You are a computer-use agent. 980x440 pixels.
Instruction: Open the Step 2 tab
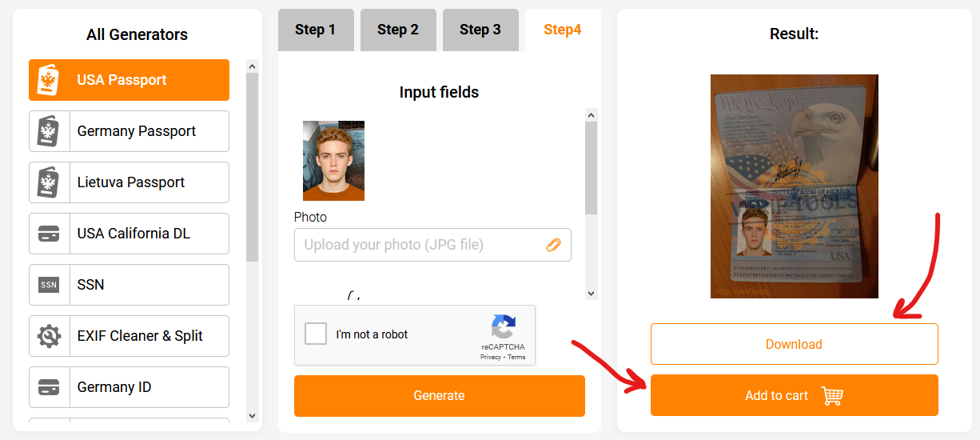[x=398, y=30]
